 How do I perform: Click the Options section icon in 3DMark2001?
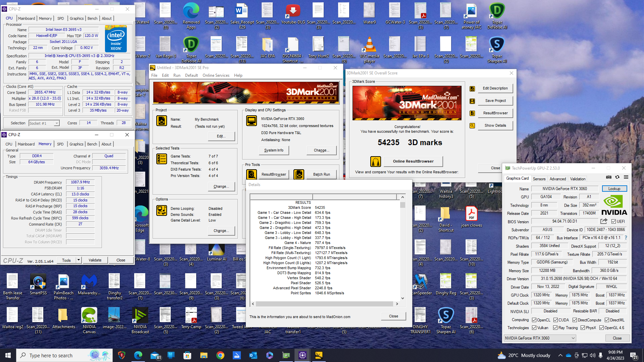coord(162,210)
